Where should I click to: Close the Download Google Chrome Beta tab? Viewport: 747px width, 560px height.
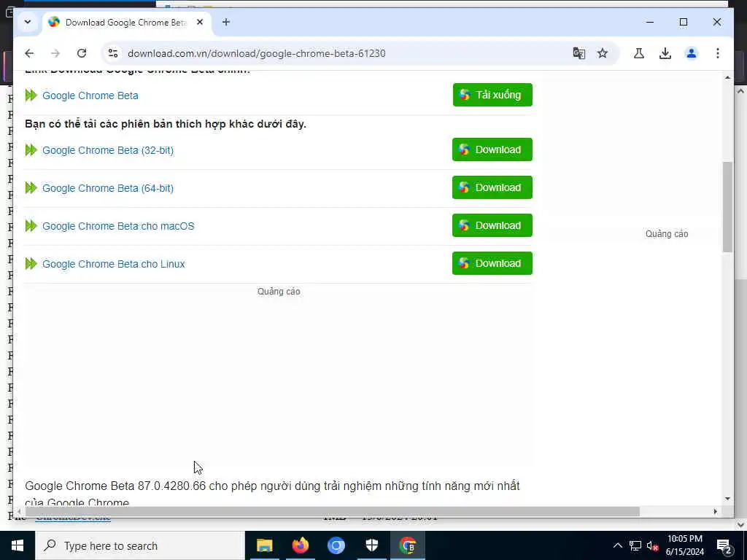(200, 22)
